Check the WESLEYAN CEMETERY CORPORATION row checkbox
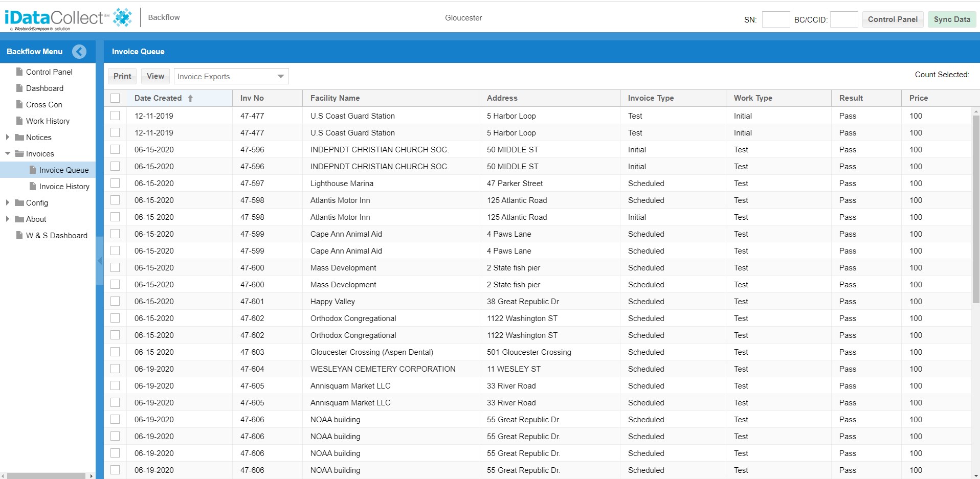 point(115,369)
